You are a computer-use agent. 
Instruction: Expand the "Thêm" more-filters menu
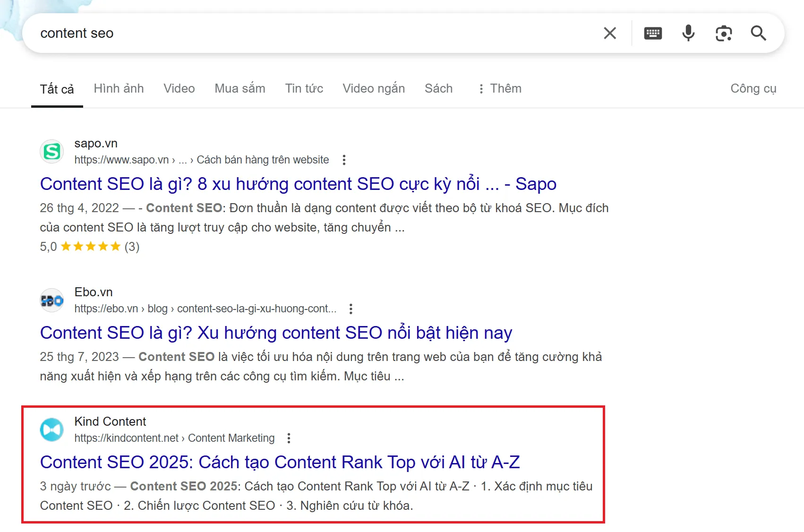tap(500, 88)
